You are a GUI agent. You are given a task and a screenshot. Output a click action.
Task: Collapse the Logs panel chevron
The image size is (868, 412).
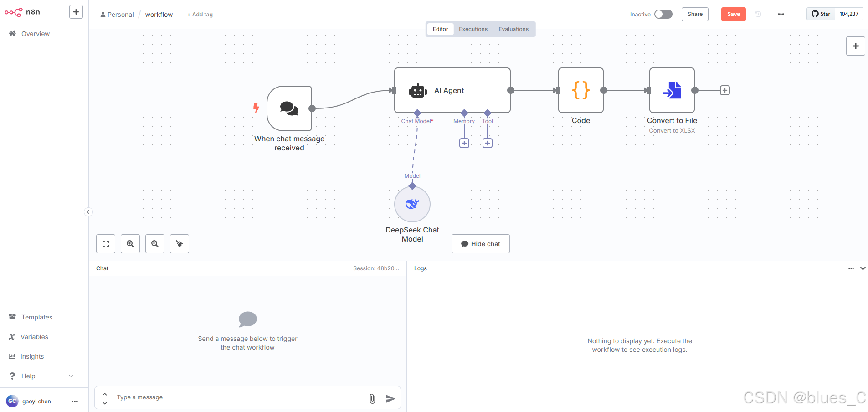[863, 268]
